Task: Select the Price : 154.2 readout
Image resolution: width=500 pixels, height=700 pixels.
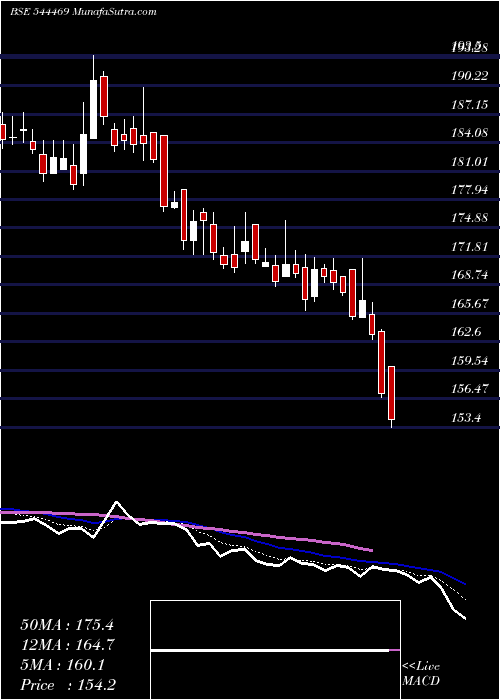Action: [x=70, y=685]
